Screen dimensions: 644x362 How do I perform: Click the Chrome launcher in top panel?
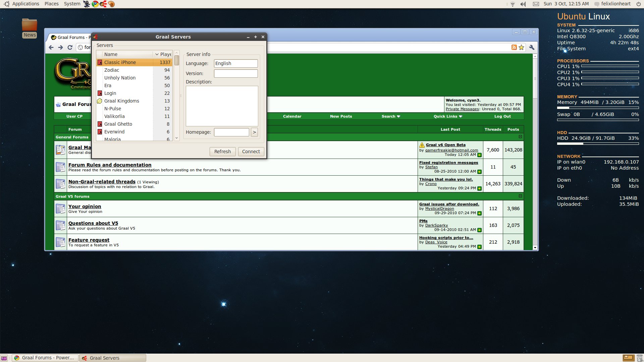(95, 4)
